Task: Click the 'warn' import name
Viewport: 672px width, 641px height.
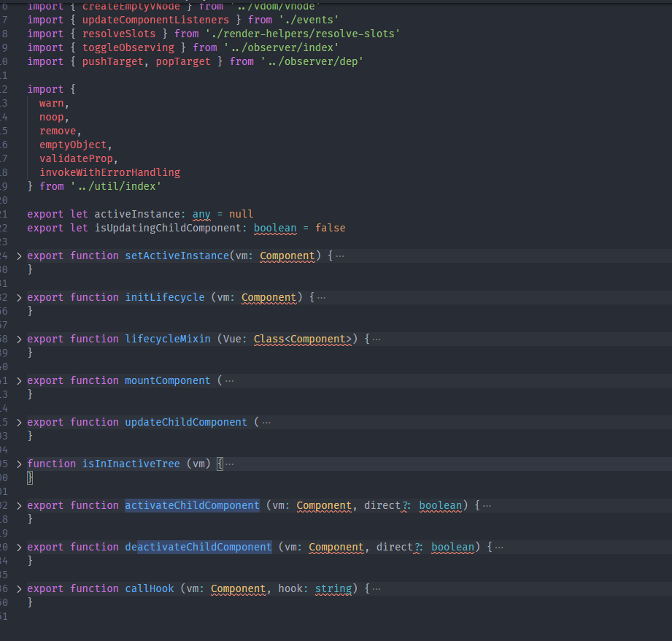Action: pos(51,104)
